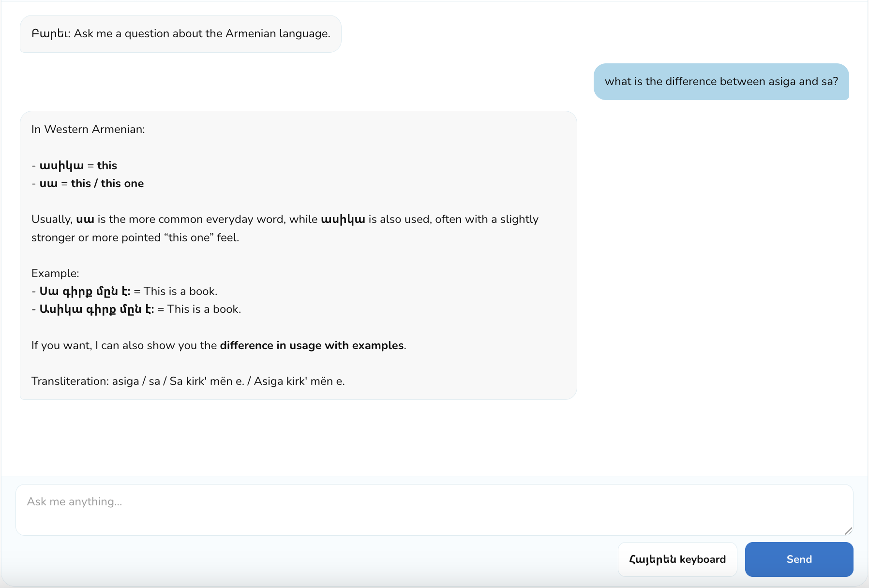
Task: Focus the "Ask me anything..." message box
Action: 434,510
